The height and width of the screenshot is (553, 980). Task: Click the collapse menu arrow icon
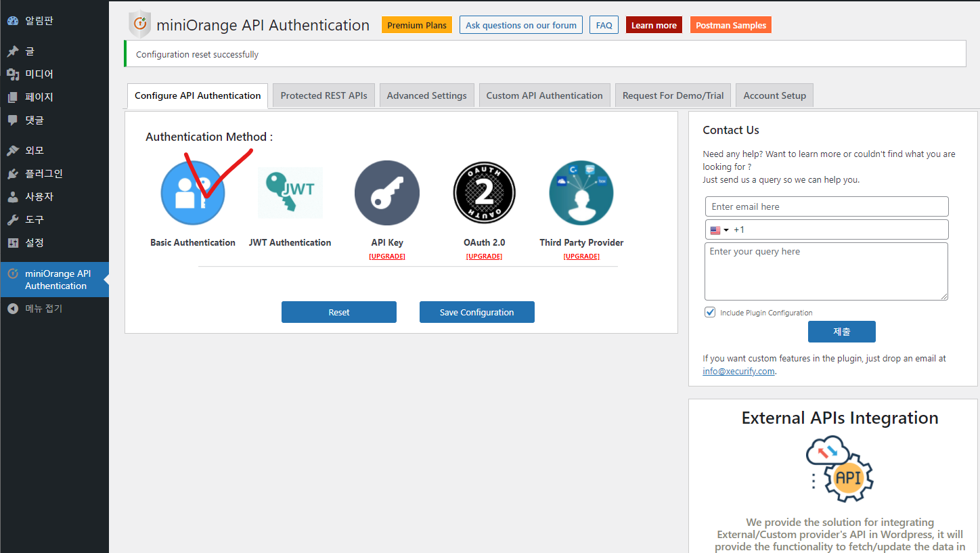tap(13, 309)
